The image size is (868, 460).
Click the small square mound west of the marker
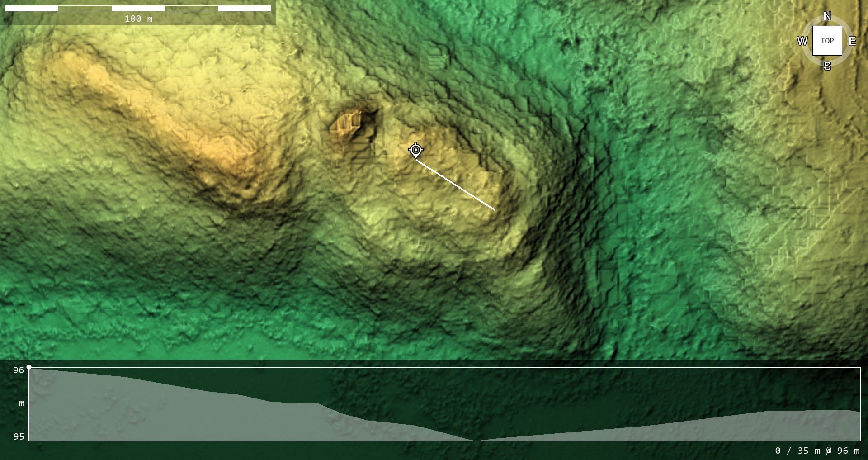[349, 123]
